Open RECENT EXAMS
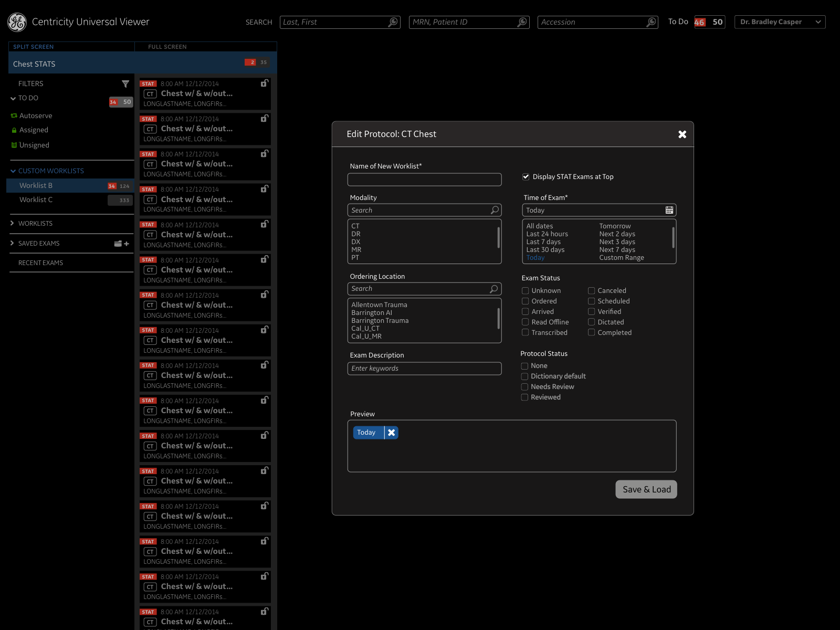This screenshot has height=630, width=840. pos(40,263)
